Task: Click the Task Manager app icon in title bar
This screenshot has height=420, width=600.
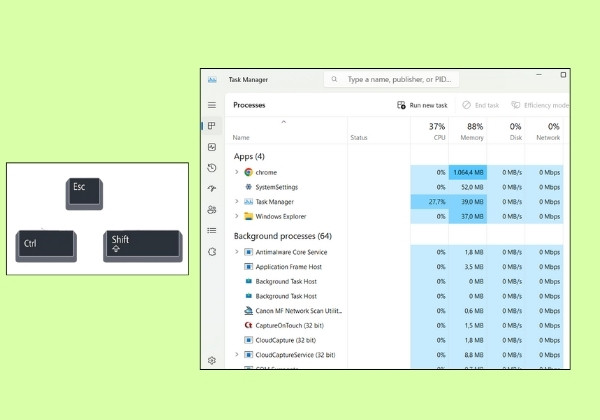Action: coord(212,80)
